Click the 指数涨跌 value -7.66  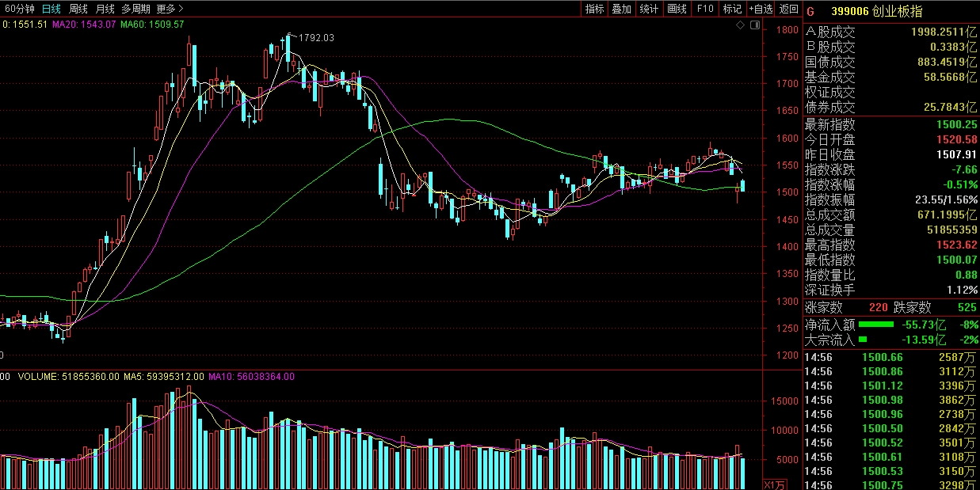tap(963, 169)
